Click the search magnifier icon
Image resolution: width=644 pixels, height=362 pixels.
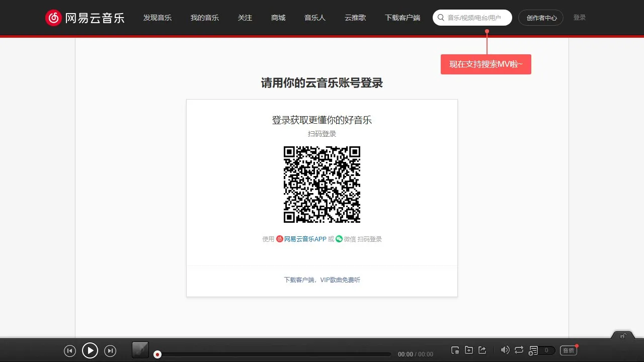(x=441, y=18)
